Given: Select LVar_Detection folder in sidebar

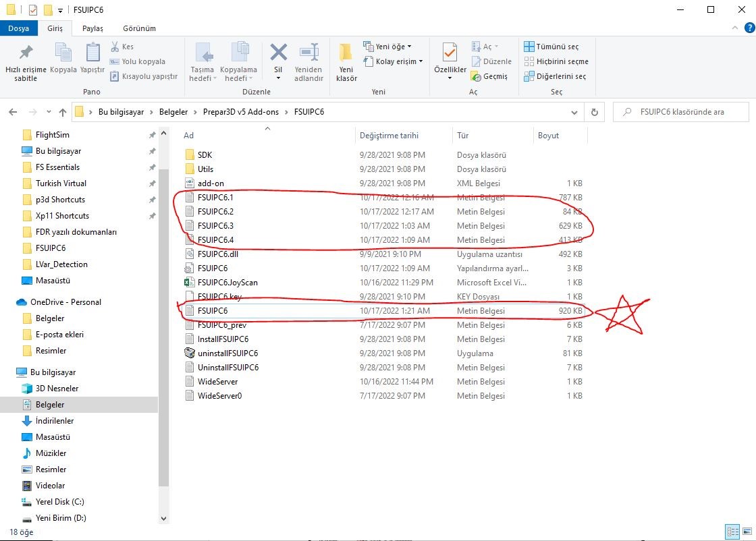Looking at the screenshot, I should pyautogui.click(x=61, y=264).
